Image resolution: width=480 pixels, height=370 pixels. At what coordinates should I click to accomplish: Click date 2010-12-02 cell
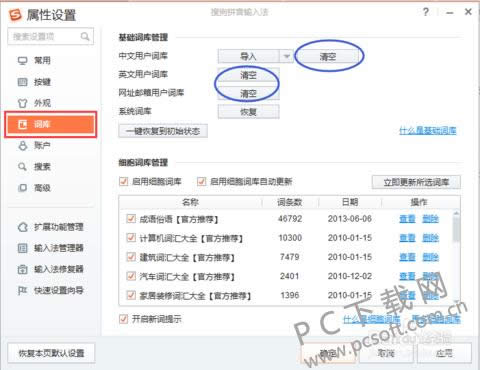350,276
